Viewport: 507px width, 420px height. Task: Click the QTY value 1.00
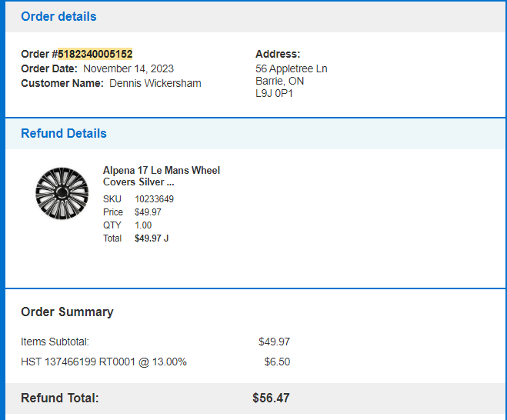pos(143,225)
